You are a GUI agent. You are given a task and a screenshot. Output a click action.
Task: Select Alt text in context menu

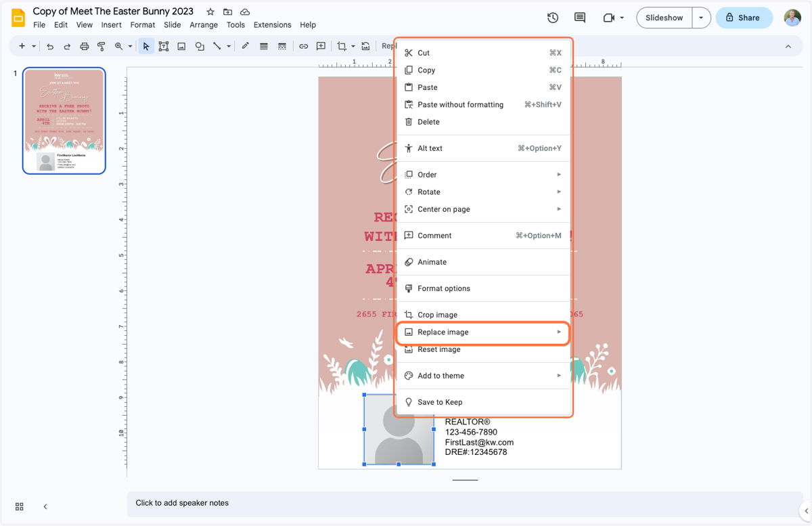tap(482, 148)
